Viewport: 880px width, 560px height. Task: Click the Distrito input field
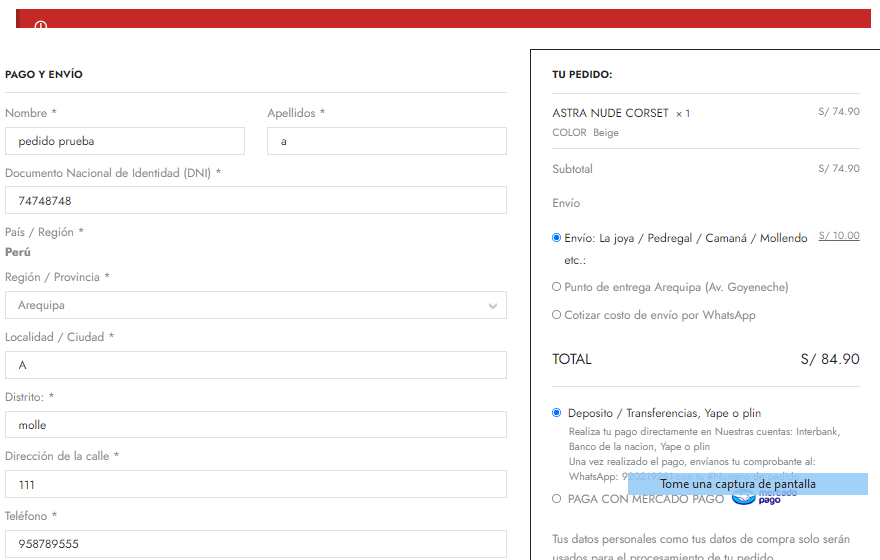256,425
